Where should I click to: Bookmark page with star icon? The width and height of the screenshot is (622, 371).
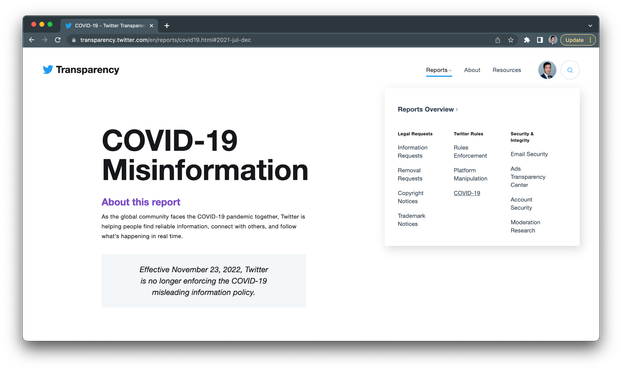(511, 40)
